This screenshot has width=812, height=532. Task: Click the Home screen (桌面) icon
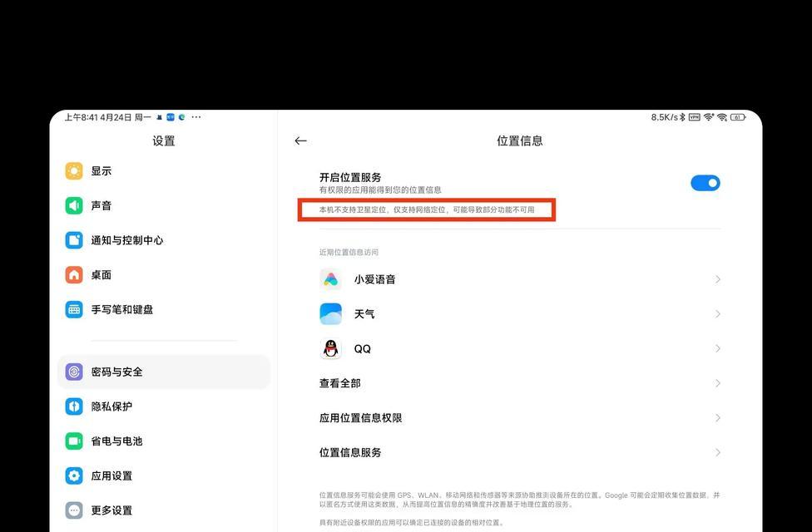click(74, 275)
